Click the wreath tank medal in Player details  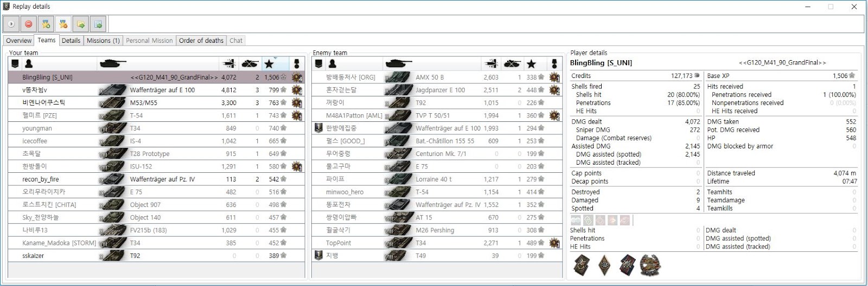pos(650,265)
